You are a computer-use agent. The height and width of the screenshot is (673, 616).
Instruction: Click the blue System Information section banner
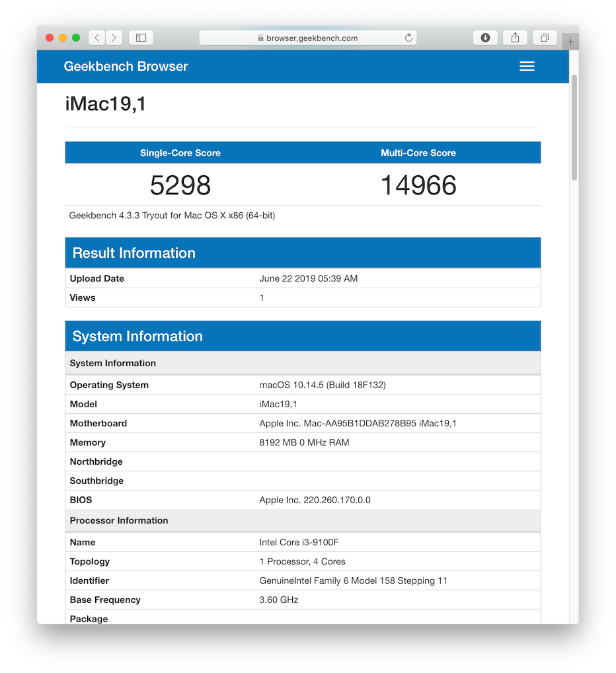(x=303, y=336)
